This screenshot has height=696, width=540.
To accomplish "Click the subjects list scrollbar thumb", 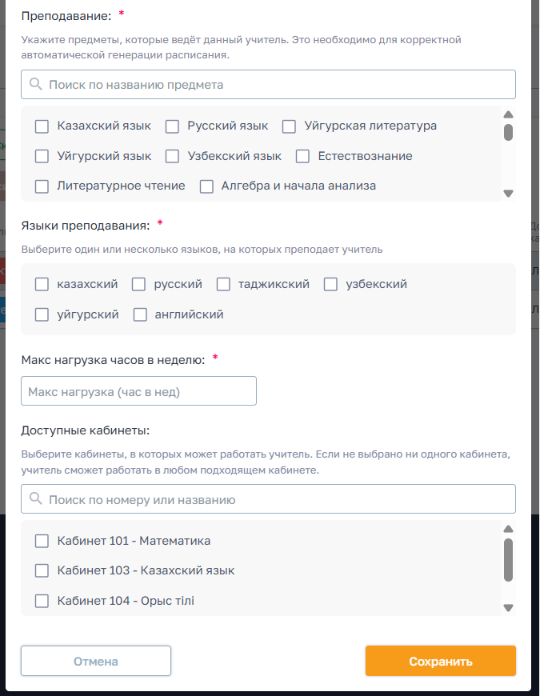I will point(508,132).
